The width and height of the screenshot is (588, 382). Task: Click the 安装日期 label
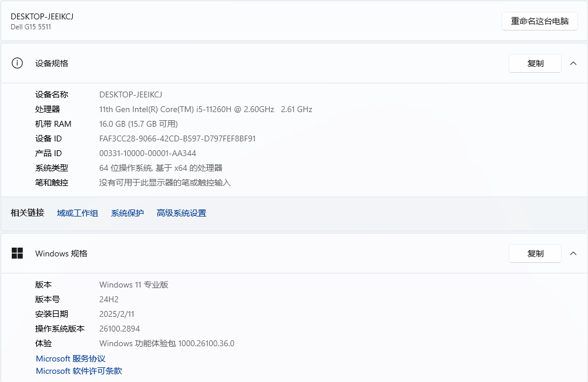tap(52, 314)
